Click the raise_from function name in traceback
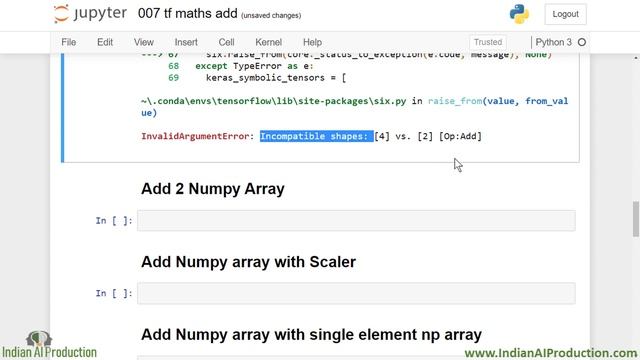Image resolution: width=640 pixels, height=360 pixels. [455, 101]
